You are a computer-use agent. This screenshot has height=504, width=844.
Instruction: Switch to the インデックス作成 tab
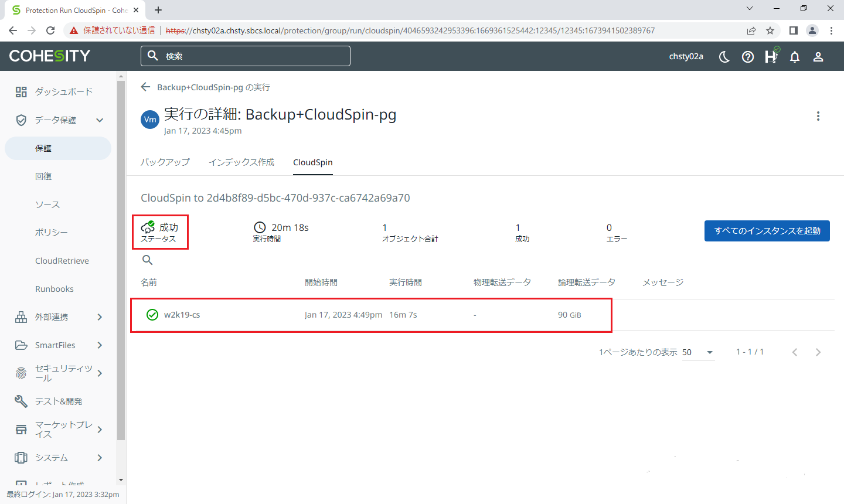(241, 162)
